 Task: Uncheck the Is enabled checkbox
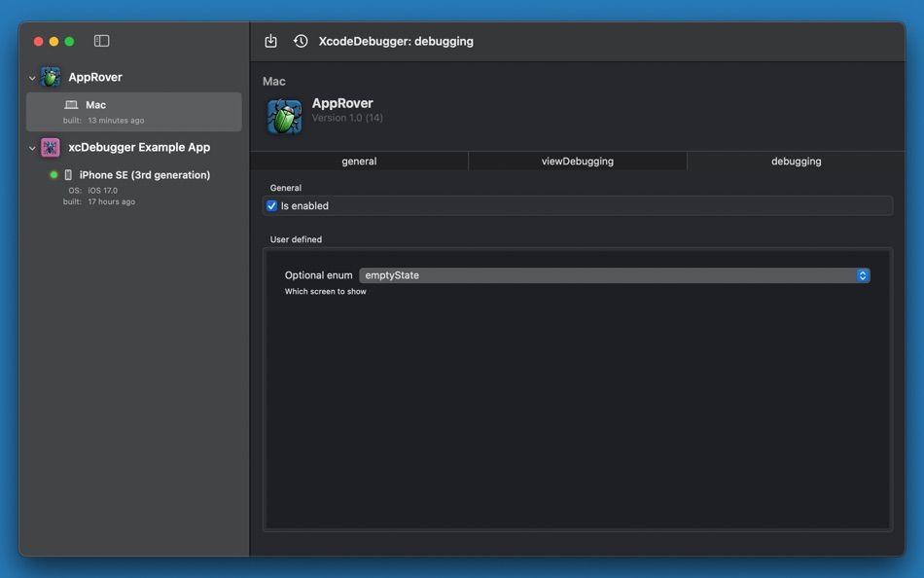(x=271, y=206)
